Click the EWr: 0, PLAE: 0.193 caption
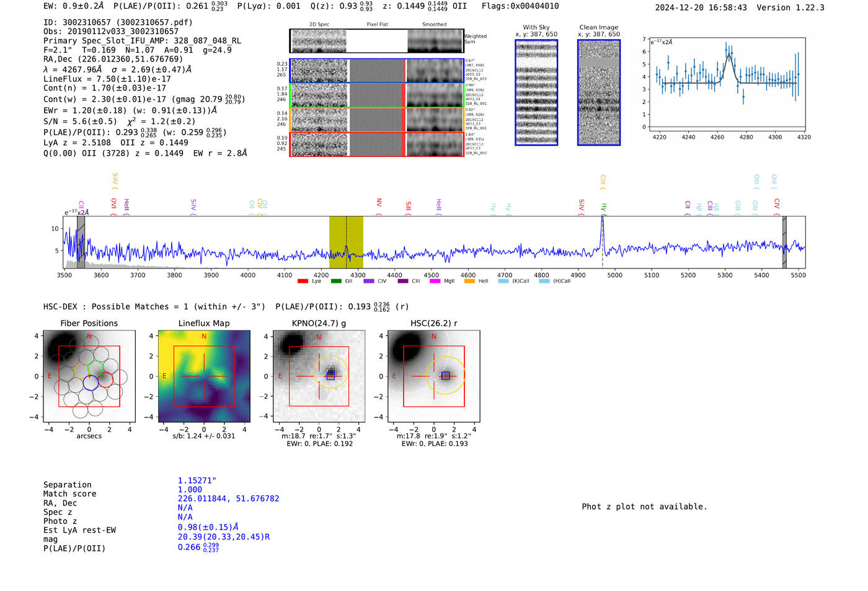The width and height of the screenshot is (868, 591). click(434, 444)
